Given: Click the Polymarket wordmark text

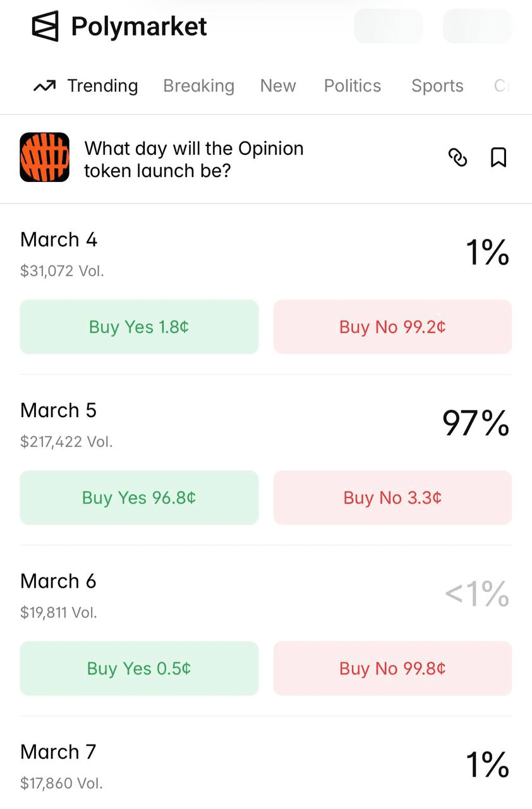Looking at the screenshot, I should (139, 27).
